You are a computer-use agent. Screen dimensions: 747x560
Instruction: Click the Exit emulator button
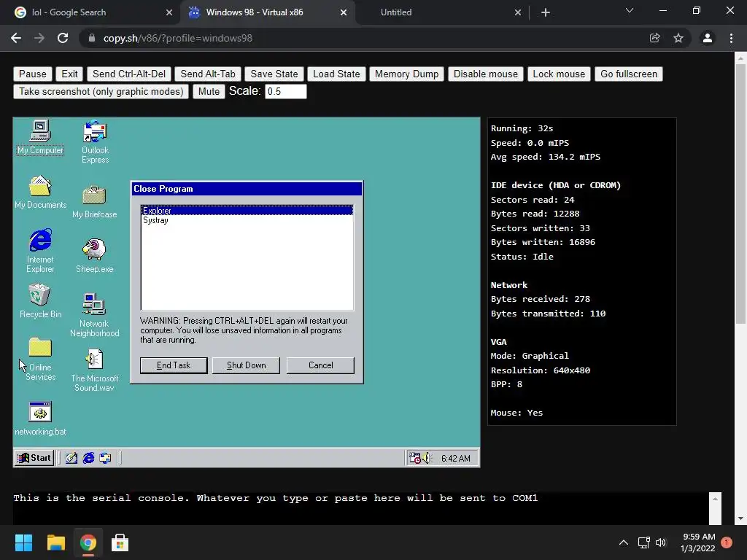tap(69, 74)
